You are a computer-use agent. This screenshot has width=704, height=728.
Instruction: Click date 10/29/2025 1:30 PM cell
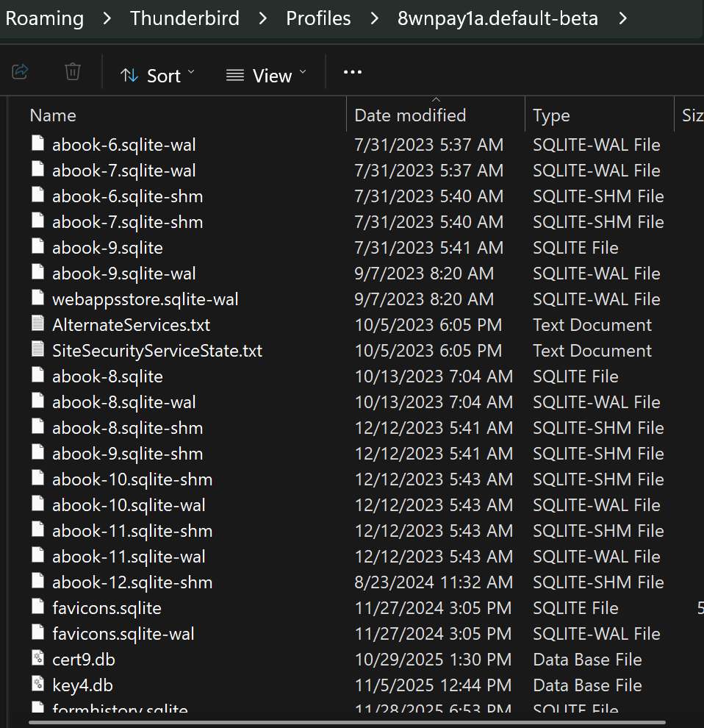point(433,660)
